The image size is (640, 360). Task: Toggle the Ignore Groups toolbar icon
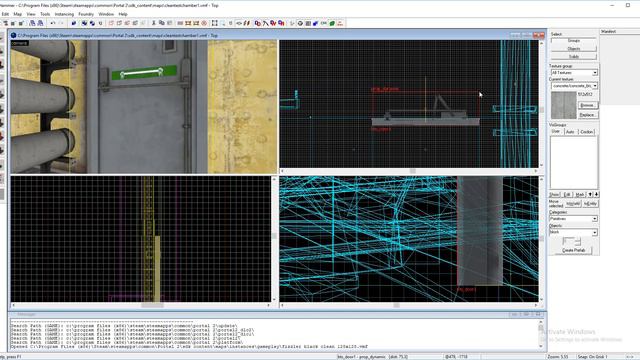click(101, 23)
